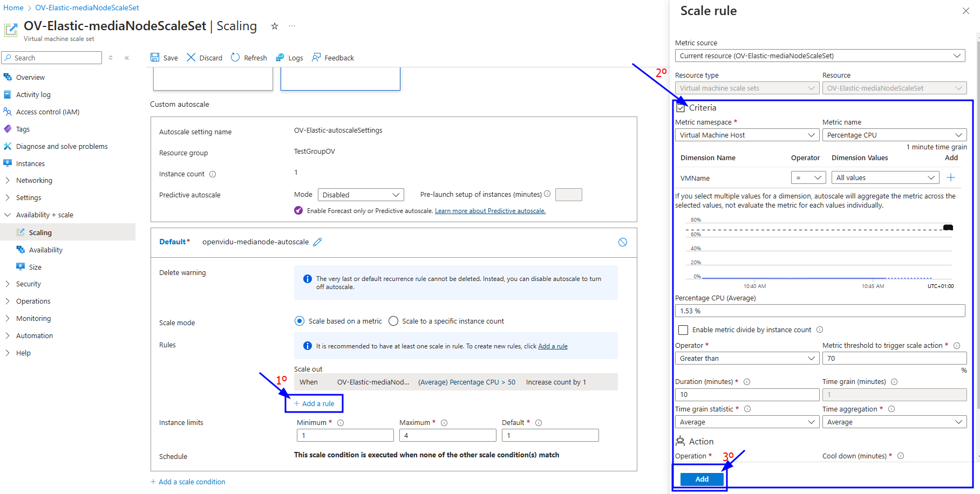Enable metric divide by instance count

[x=683, y=330]
